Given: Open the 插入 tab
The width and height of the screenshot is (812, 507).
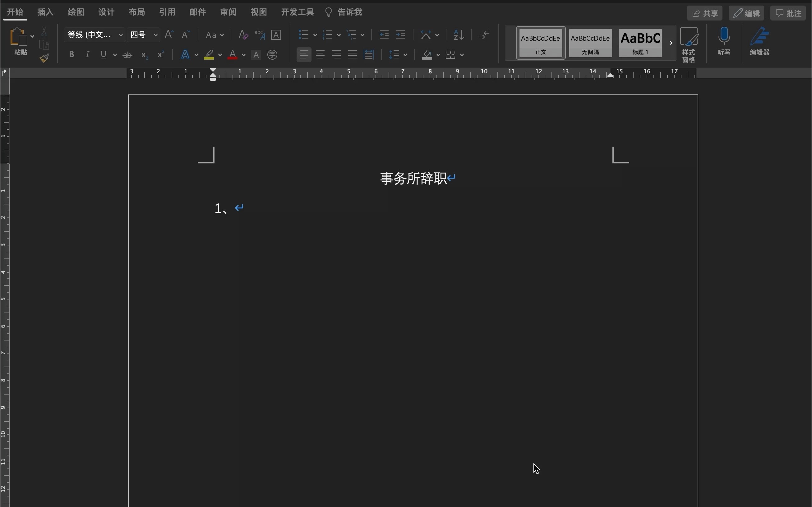Looking at the screenshot, I should 45,12.
